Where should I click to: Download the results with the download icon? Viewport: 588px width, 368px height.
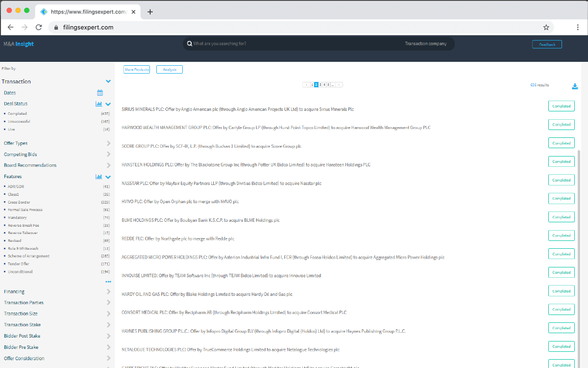(575, 86)
